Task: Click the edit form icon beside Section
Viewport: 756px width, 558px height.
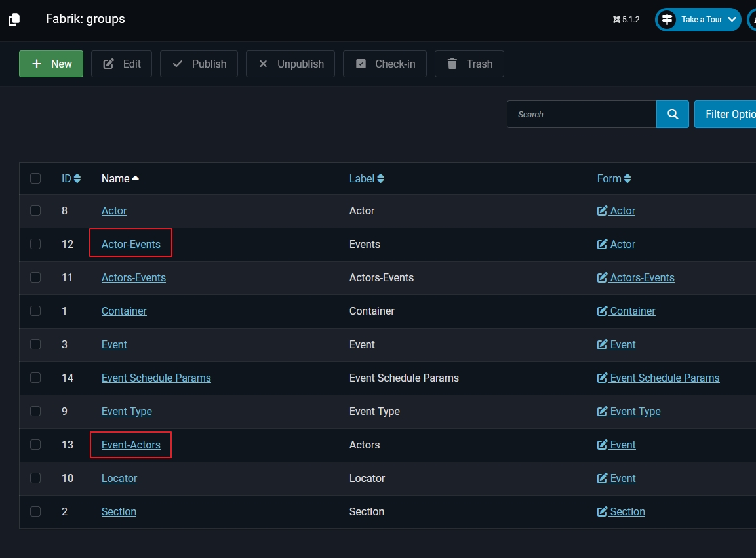Action: pyautogui.click(x=602, y=511)
